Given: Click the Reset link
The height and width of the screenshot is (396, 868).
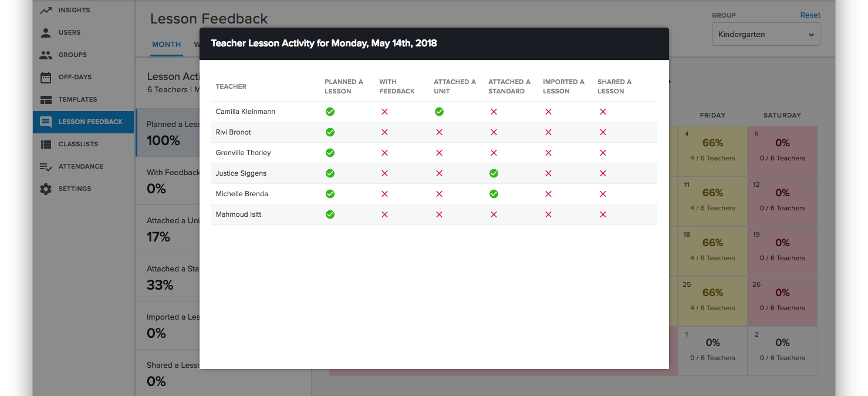Looking at the screenshot, I should coord(810,15).
